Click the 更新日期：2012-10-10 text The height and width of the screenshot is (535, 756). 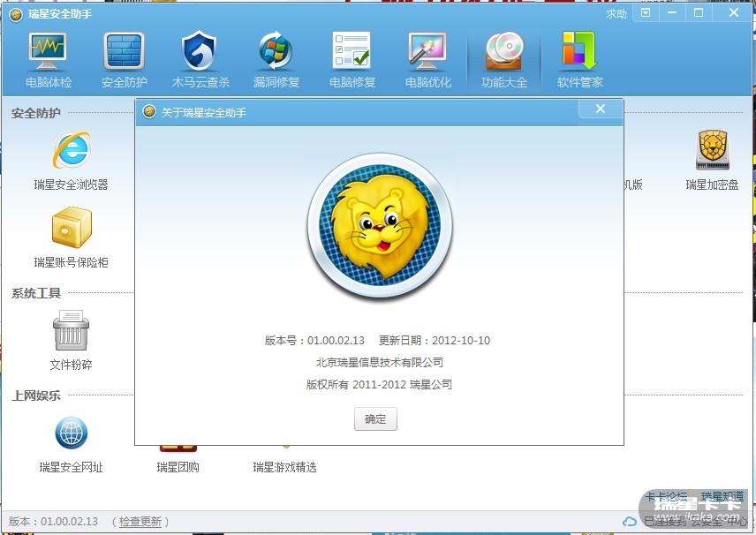coord(435,340)
